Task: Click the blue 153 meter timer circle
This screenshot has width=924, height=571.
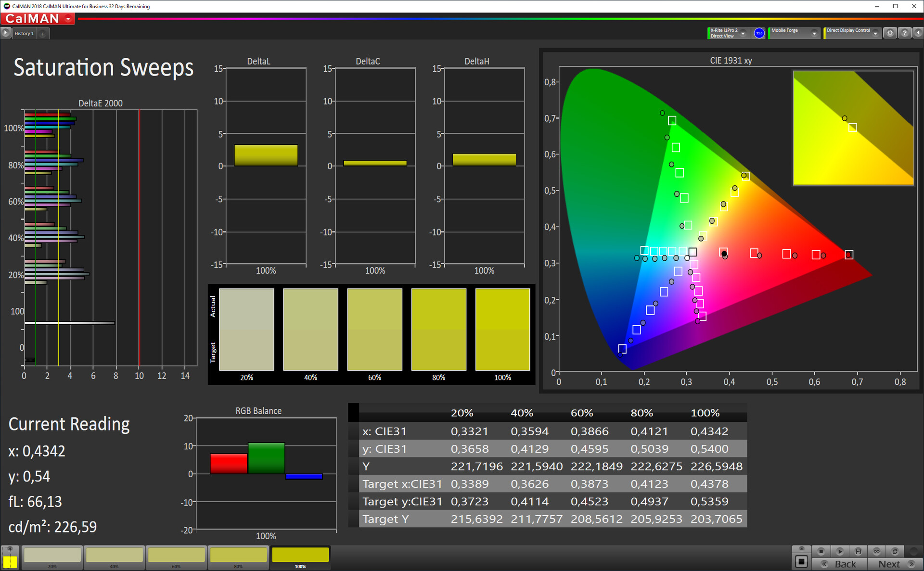Action: pyautogui.click(x=759, y=33)
